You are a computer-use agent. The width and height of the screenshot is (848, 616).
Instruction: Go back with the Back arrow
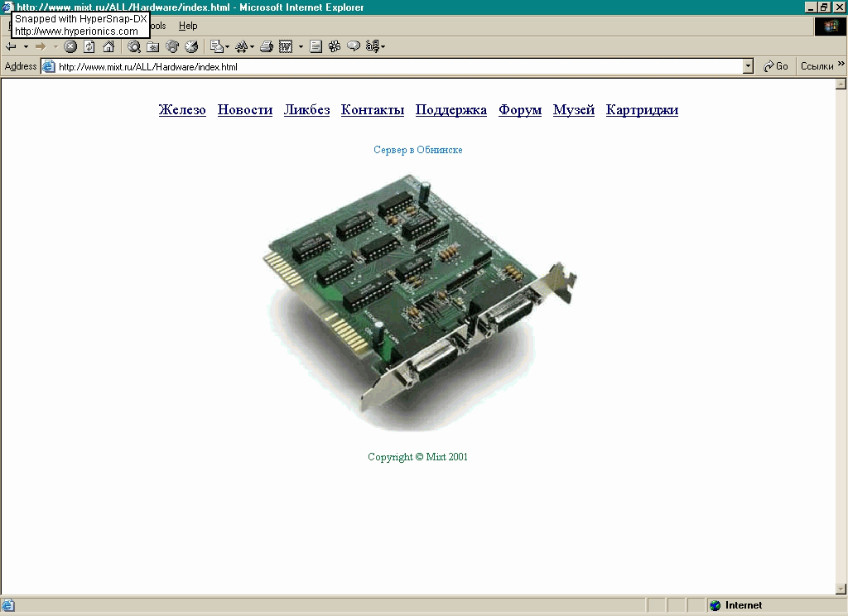click(x=11, y=47)
